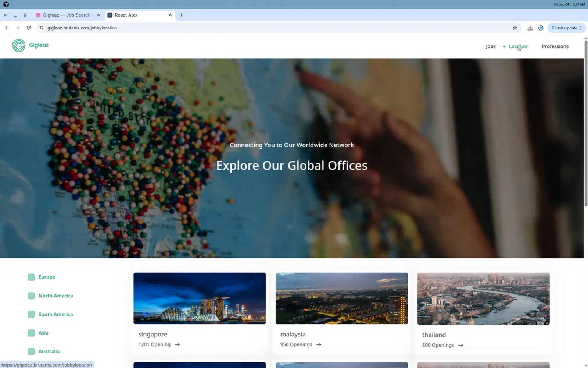
Task: Close the Gigleaz — Job Search tab
Action: 98,15
